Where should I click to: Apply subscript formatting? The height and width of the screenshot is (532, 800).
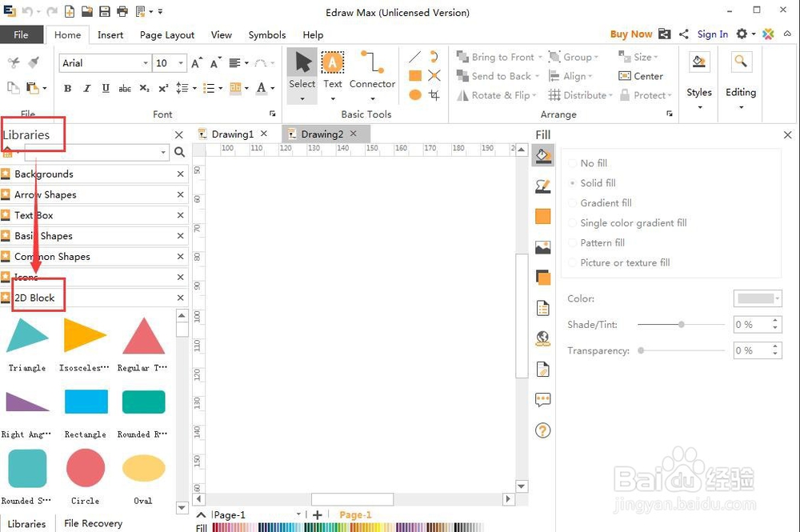[x=144, y=88]
